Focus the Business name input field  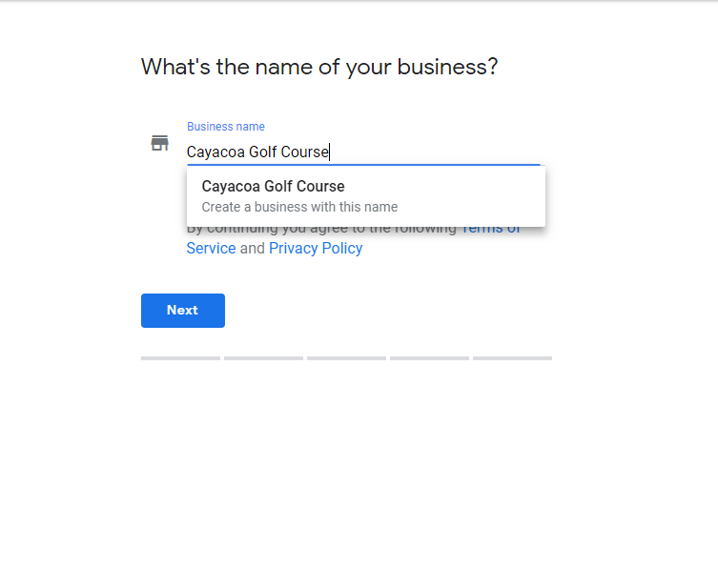coord(363,152)
